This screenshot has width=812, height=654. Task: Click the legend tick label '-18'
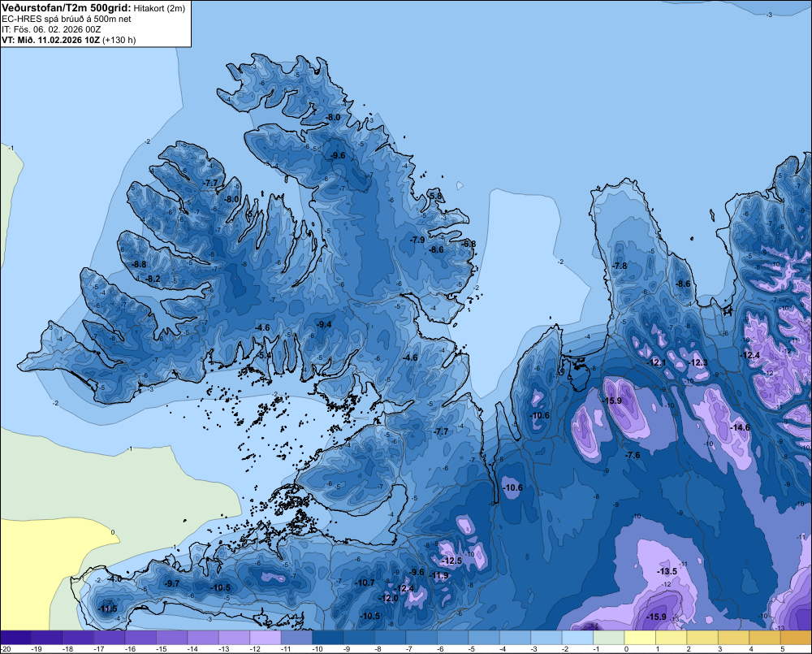point(67,649)
